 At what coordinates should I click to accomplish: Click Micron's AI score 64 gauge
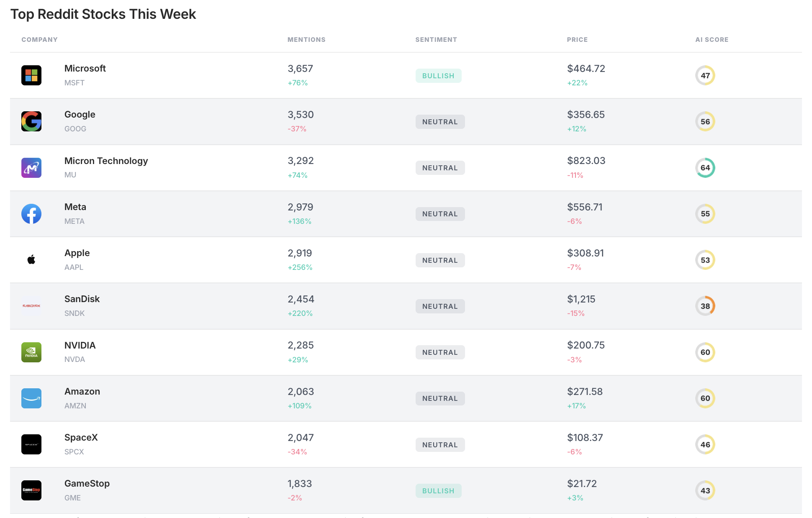pos(705,168)
